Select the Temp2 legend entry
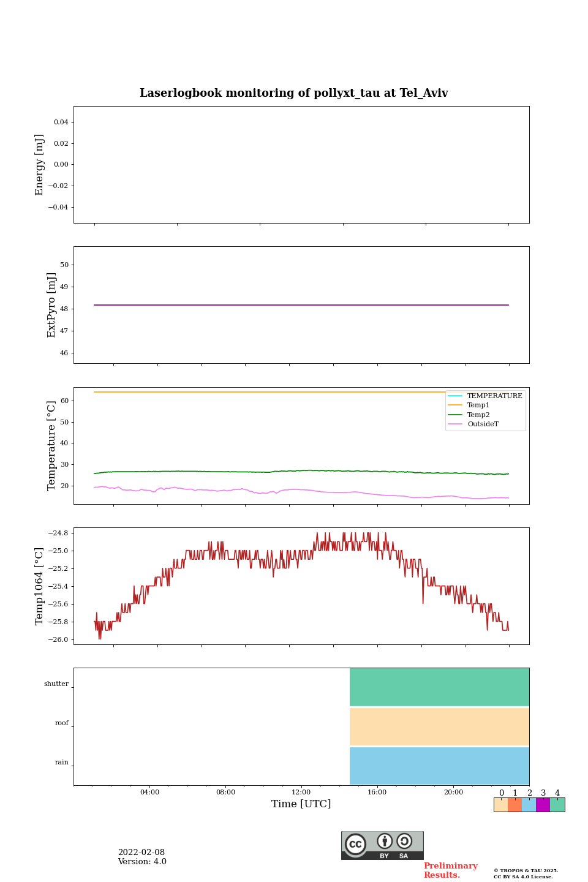 [469, 415]
